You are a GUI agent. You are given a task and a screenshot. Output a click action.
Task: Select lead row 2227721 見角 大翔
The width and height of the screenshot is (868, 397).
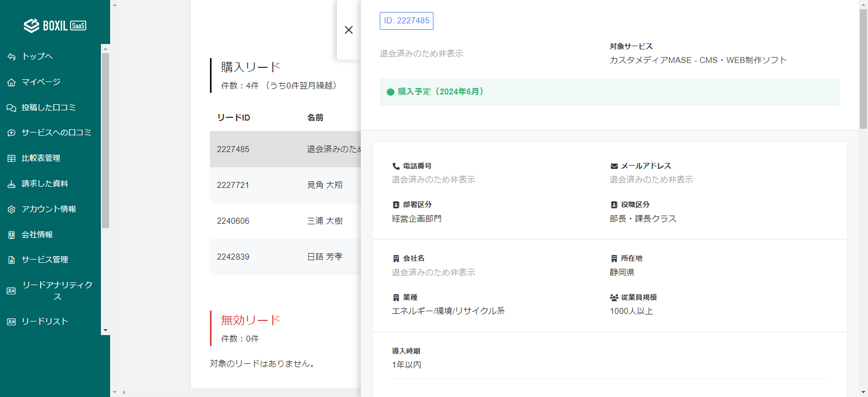point(285,185)
